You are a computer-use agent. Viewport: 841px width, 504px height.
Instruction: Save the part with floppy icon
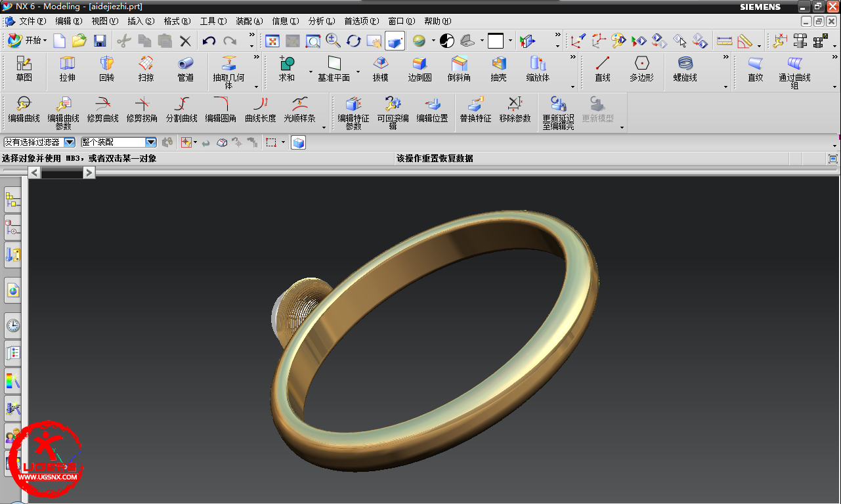point(100,41)
